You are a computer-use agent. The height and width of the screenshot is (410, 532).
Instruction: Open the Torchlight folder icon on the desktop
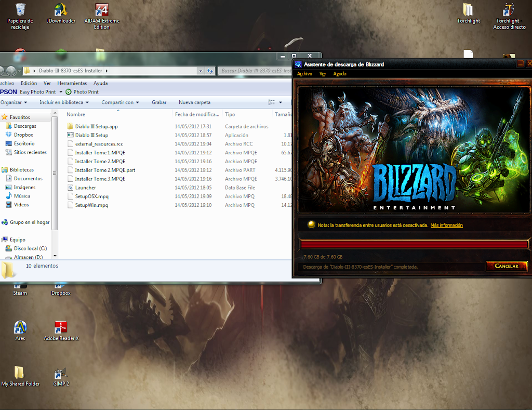(468, 14)
